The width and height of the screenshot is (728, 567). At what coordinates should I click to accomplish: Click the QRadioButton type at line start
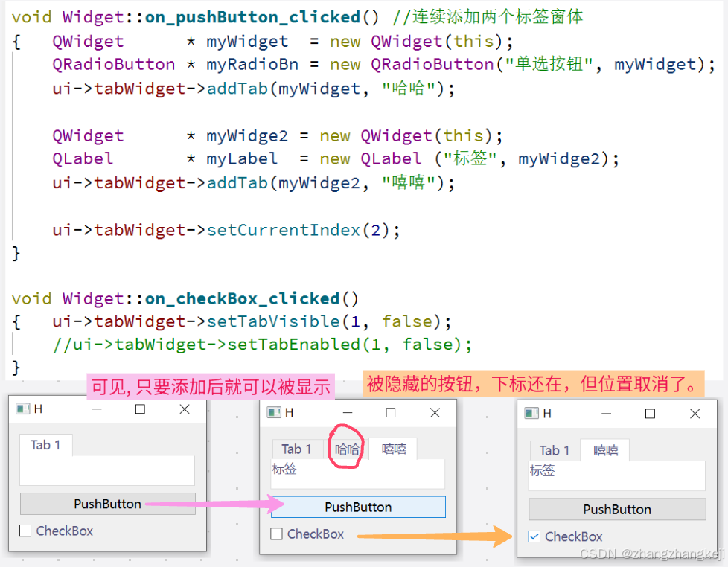114,64
